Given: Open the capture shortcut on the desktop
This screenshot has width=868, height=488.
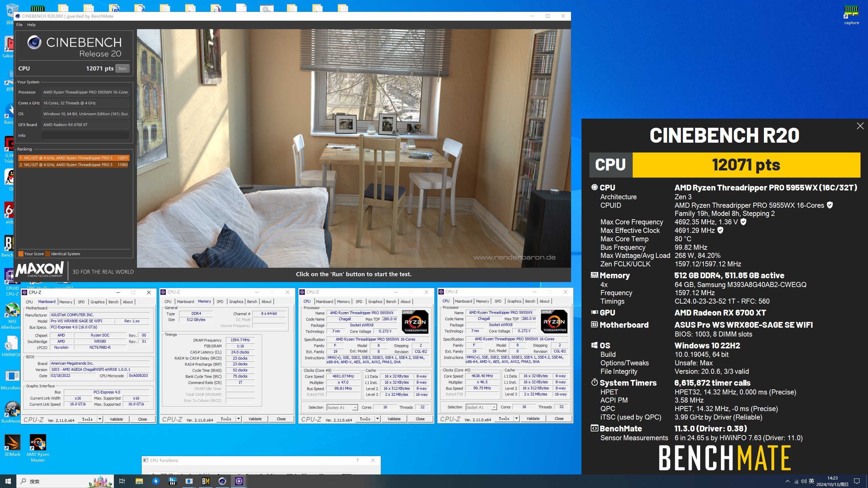Looking at the screenshot, I should tap(851, 15).
